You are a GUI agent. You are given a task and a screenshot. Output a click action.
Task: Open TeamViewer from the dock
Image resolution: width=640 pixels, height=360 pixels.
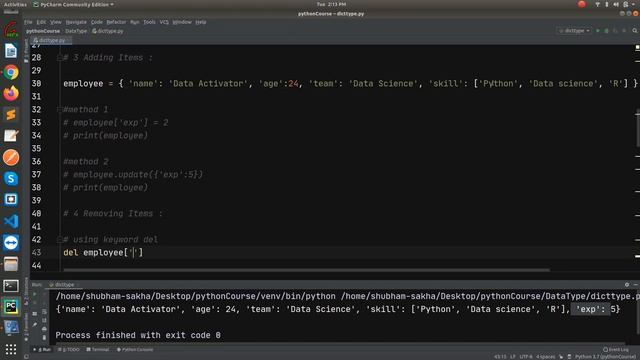click(x=11, y=242)
